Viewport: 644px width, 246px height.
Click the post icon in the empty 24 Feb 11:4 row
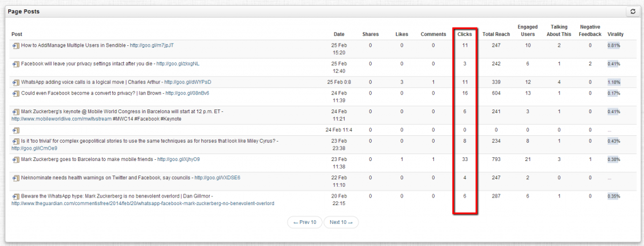coord(16,130)
